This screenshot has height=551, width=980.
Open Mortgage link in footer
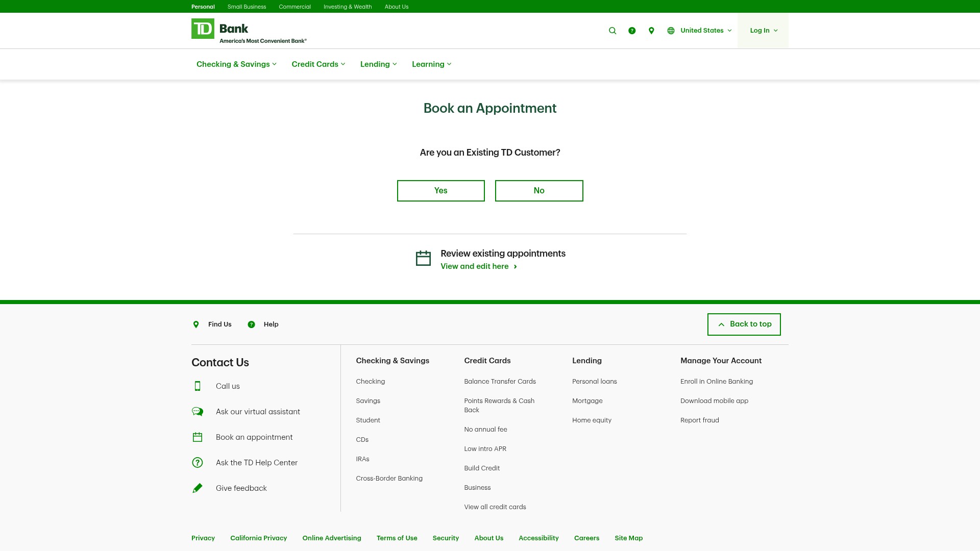pyautogui.click(x=587, y=401)
